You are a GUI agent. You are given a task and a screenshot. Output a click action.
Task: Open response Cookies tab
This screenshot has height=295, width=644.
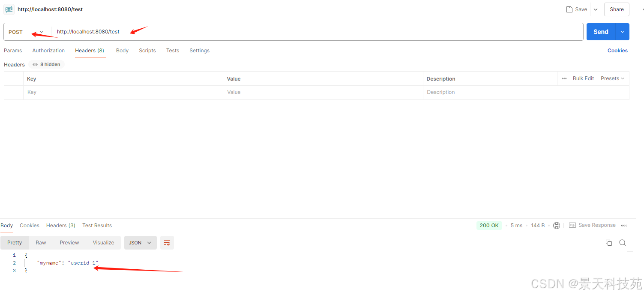(x=30, y=226)
